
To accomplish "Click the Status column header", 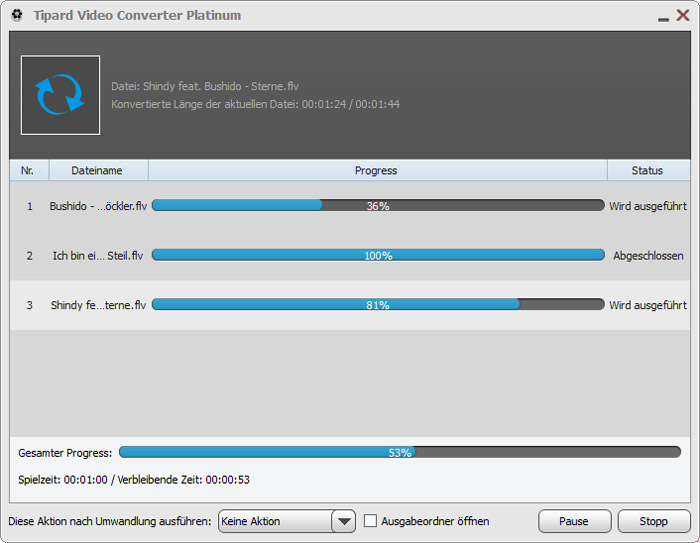I will (649, 170).
